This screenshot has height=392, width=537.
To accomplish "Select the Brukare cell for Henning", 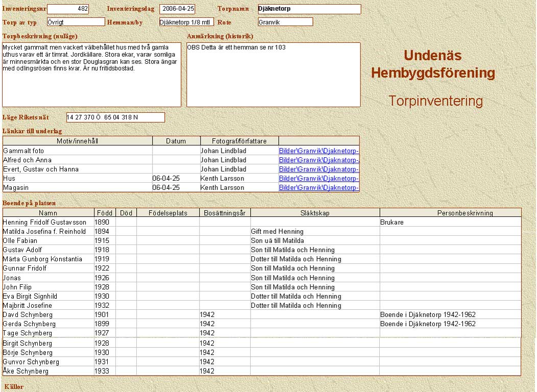I will pos(450,223).
